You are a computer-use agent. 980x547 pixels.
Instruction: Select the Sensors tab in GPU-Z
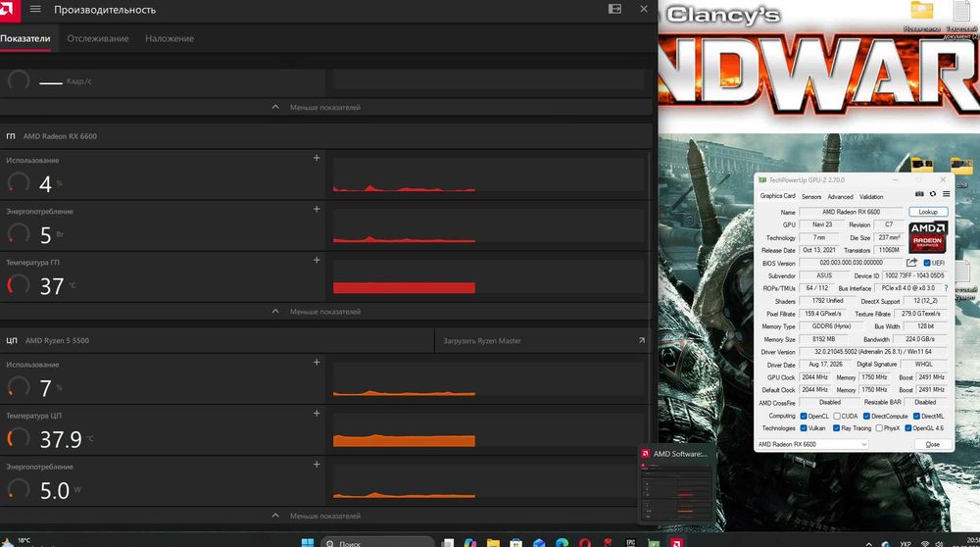pyautogui.click(x=811, y=196)
